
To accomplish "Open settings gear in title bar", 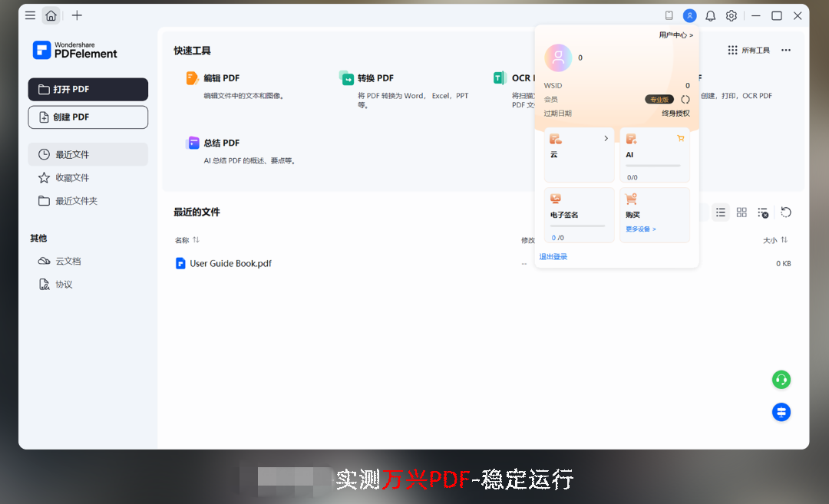I will pos(732,16).
